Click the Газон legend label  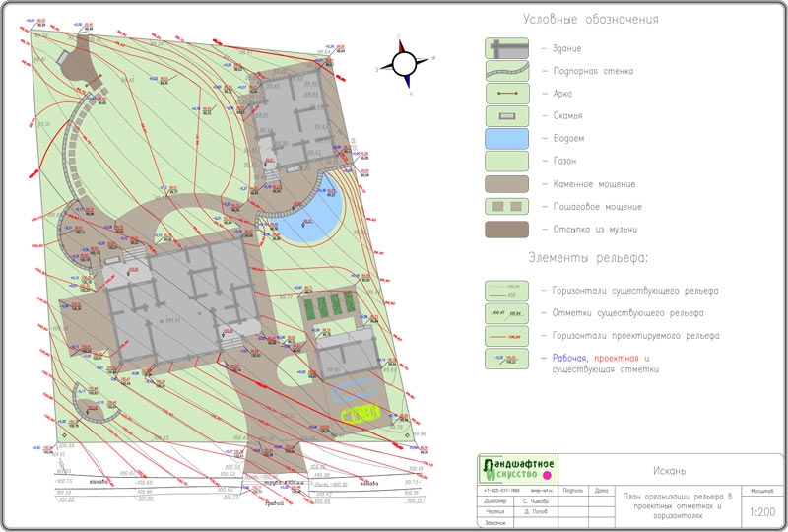(x=564, y=161)
